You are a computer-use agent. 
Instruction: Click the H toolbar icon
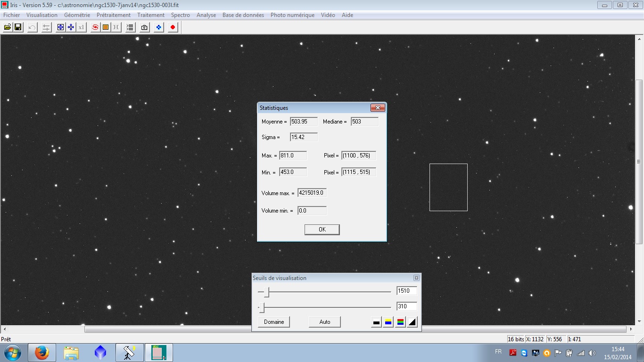coord(116,27)
